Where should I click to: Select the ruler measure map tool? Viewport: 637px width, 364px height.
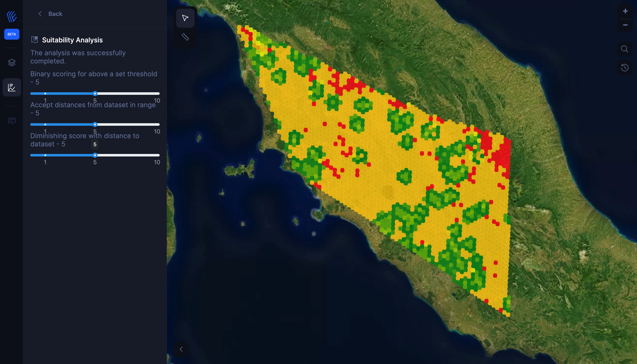pos(185,37)
